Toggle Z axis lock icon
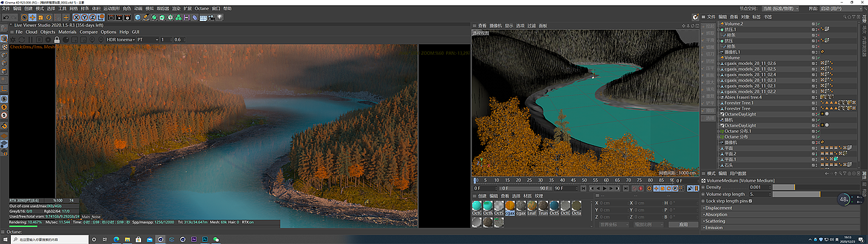868x244 pixels. click(x=92, y=18)
